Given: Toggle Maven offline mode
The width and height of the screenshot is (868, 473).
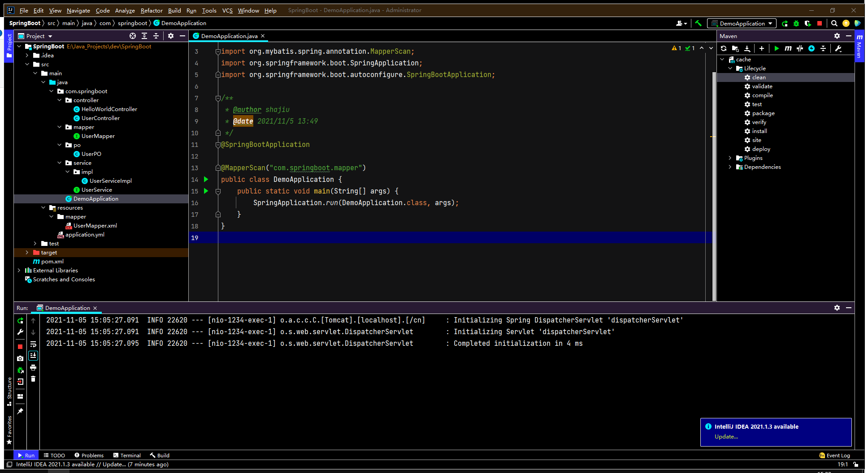Looking at the screenshot, I should 800,48.
